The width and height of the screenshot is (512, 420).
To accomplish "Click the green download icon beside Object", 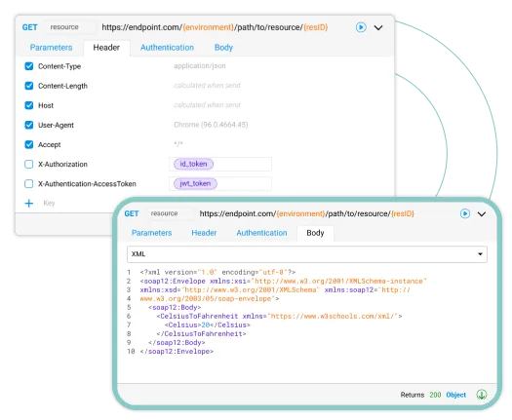I will tap(482, 395).
